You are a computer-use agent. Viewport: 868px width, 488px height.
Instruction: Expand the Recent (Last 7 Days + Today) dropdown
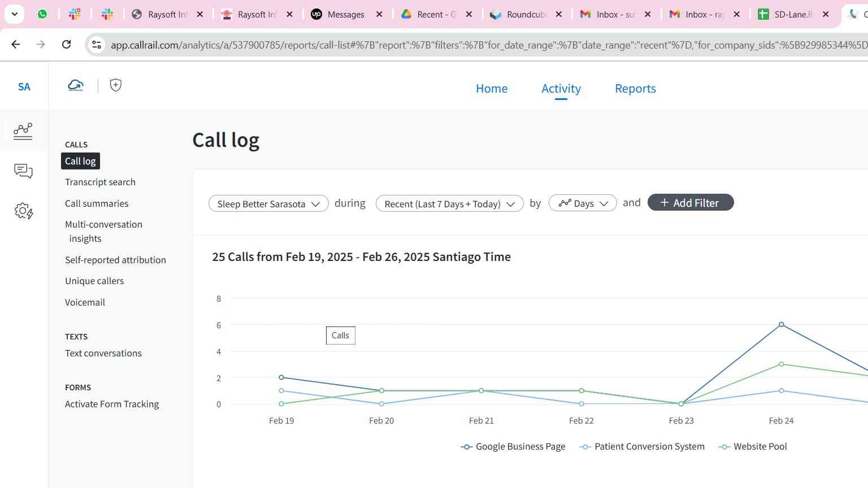click(x=450, y=204)
